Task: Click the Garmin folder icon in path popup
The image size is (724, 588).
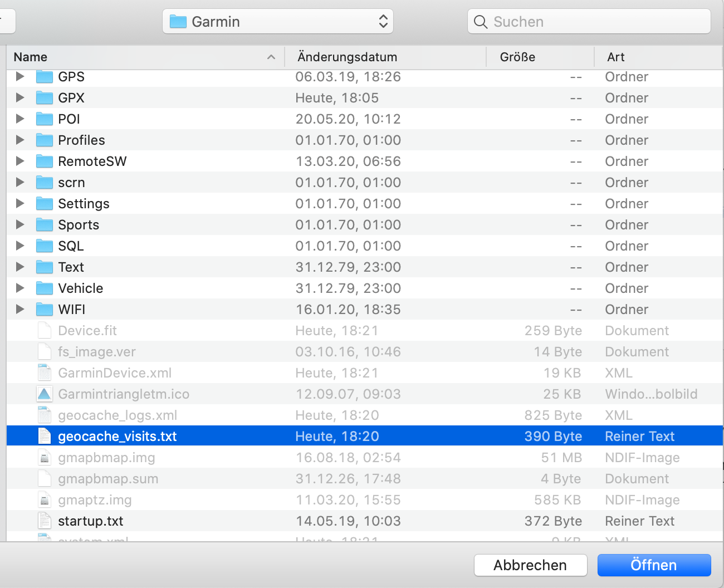Action: coord(178,22)
